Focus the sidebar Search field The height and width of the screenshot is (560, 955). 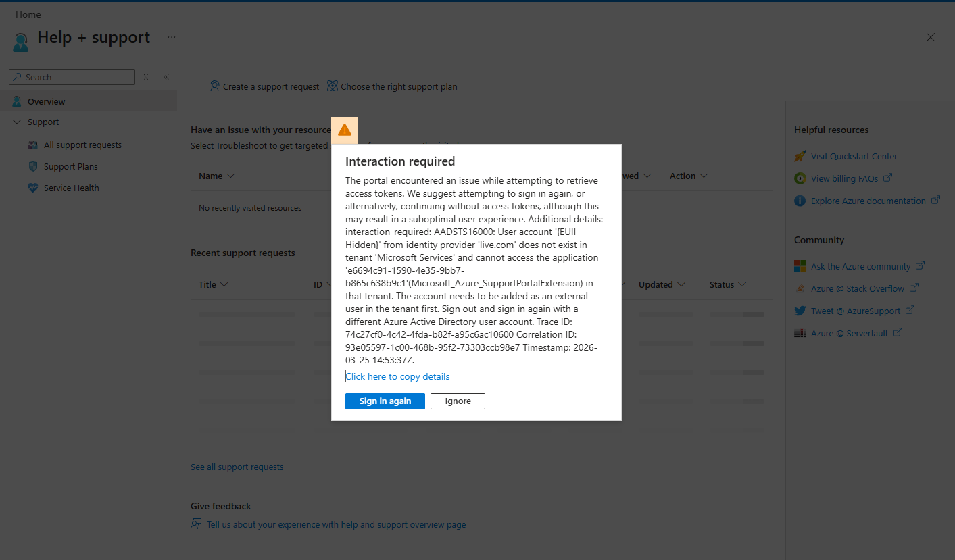coord(72,77)
